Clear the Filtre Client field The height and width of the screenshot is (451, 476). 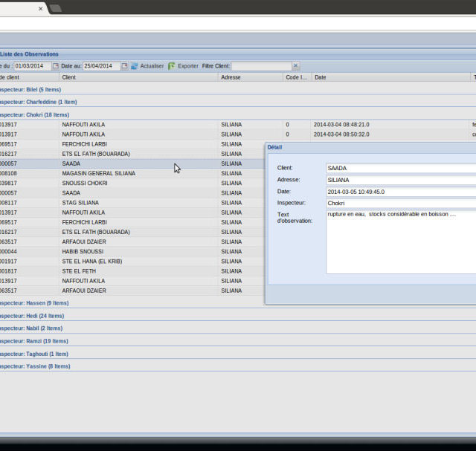[295, 66]
